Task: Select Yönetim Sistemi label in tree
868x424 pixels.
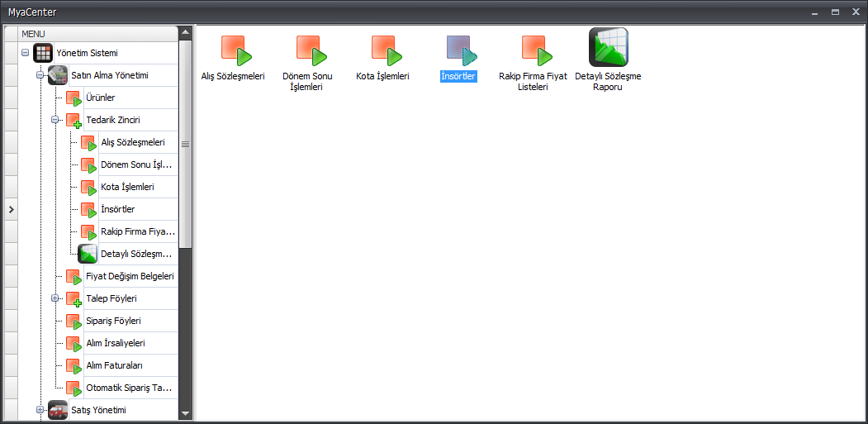Action: [87, 53]
